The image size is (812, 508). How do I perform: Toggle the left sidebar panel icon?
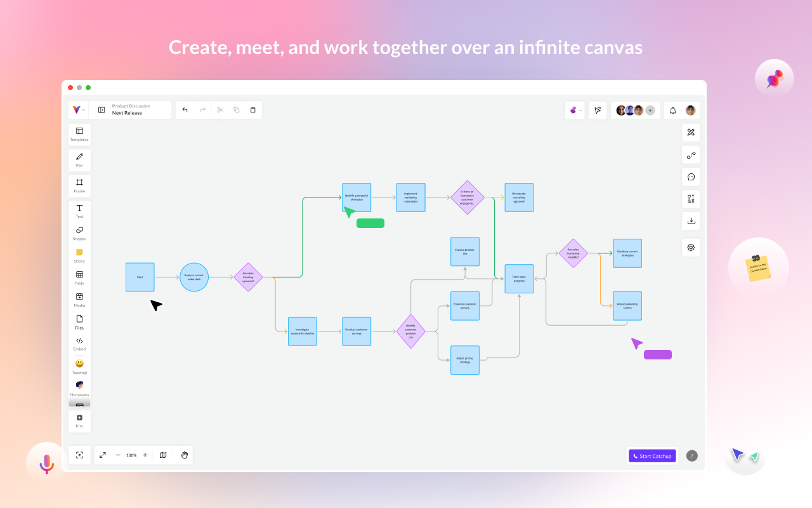click(x=101, y=110)
